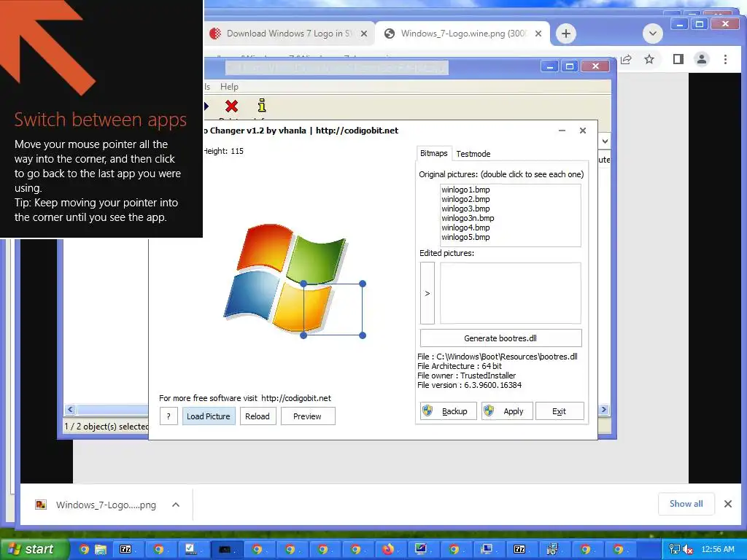Open the folder icon next to Start
The image size is (747, 560).
pos(101,549)
